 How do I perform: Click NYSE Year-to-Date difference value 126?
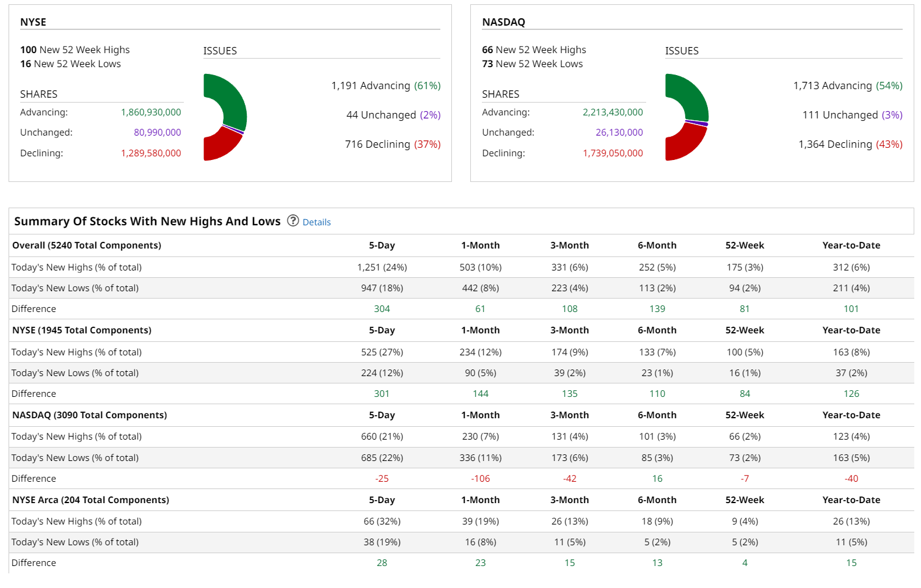[851, 394]
